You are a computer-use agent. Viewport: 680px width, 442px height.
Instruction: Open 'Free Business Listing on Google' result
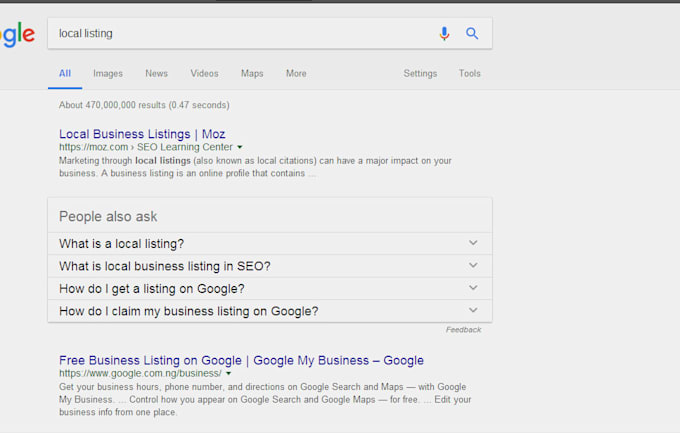coord(242,360)
